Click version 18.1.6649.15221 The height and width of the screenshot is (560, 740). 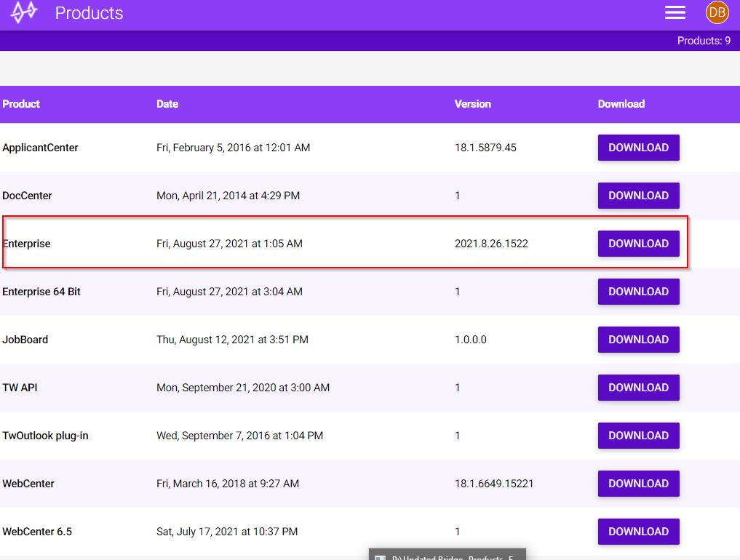click(494, 484)
